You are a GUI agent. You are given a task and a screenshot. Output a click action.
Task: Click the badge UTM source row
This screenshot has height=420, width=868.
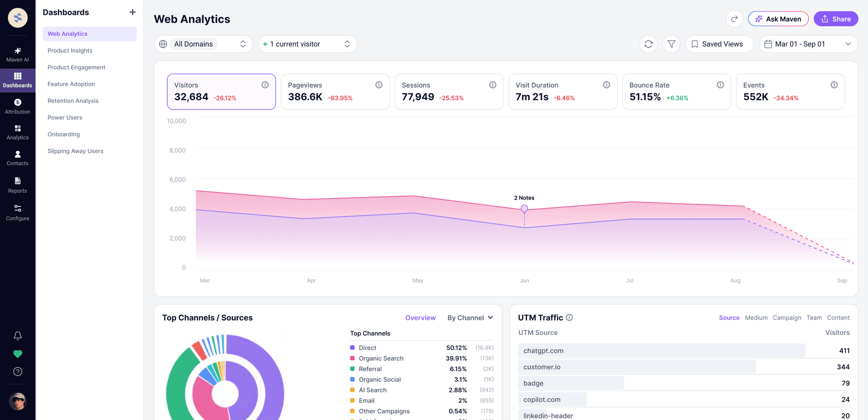pos(684,383)
